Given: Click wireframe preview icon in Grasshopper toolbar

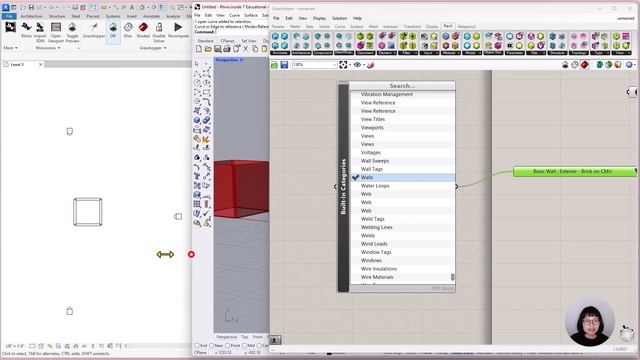Looking at the screenshot, I should tap(575, 65).
